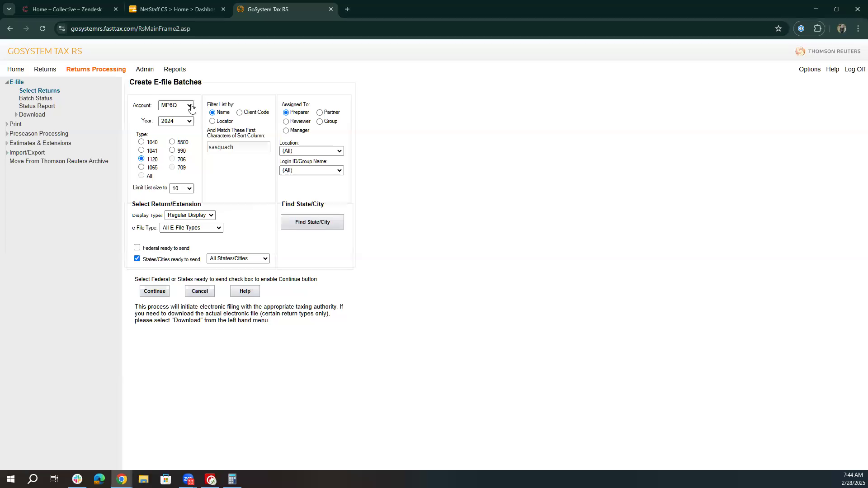
Task: Open the new browser tab plus icon
Action: pyautogui.click(x=347, y=9)
